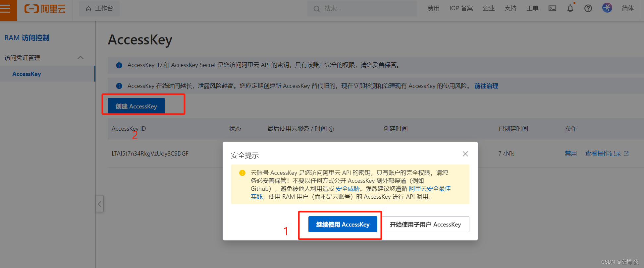The width and height of the screenshot is (644, 268).
Task: Click the search magnifier icon
Action: (317, 9)
